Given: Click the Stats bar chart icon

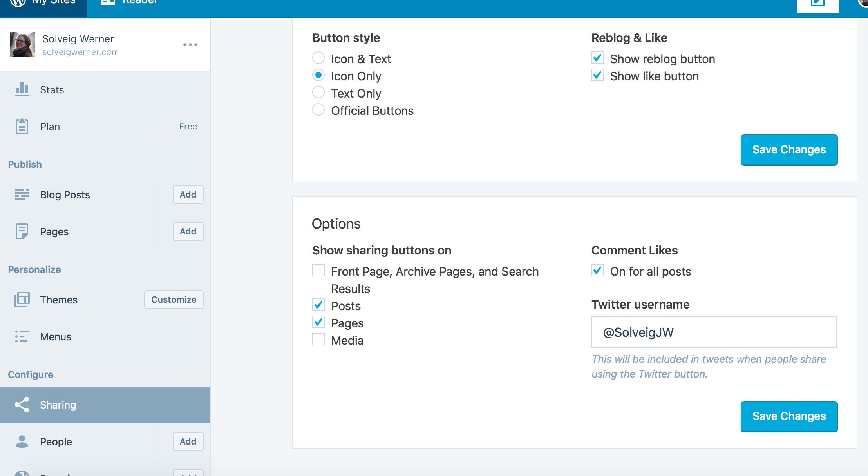Looking at the screenshot, I should click(x=22, y=89).
